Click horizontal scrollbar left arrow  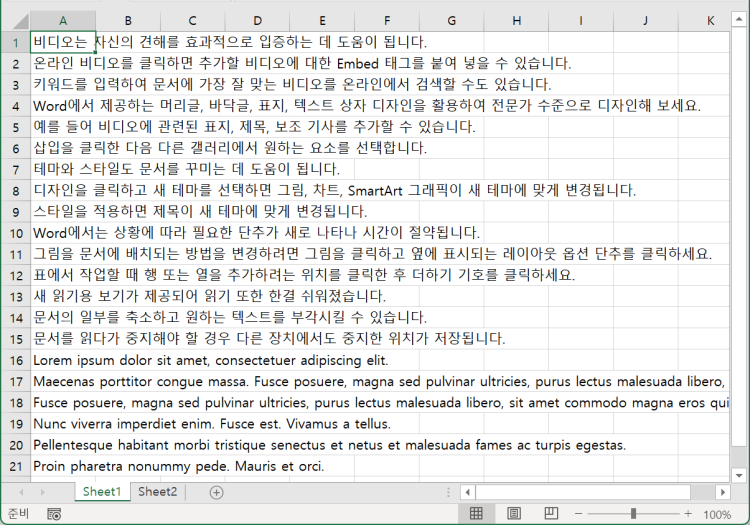tap(467, 492)
